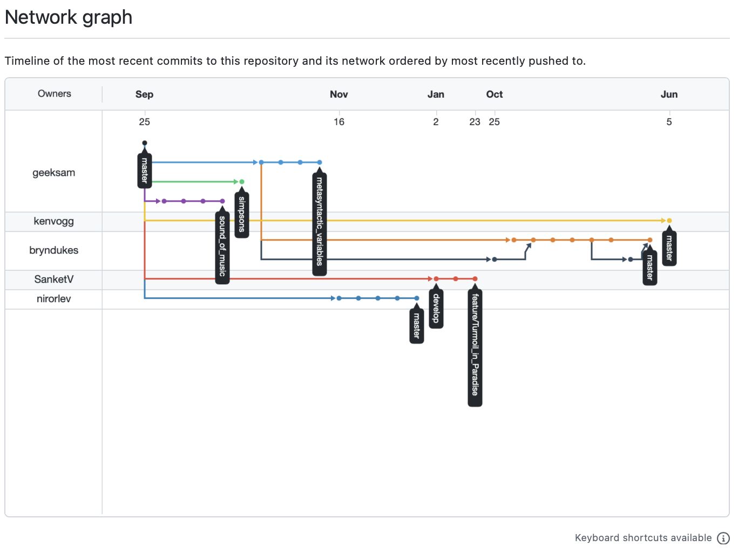Click the black root commit dot

click(x=145, y=143)
